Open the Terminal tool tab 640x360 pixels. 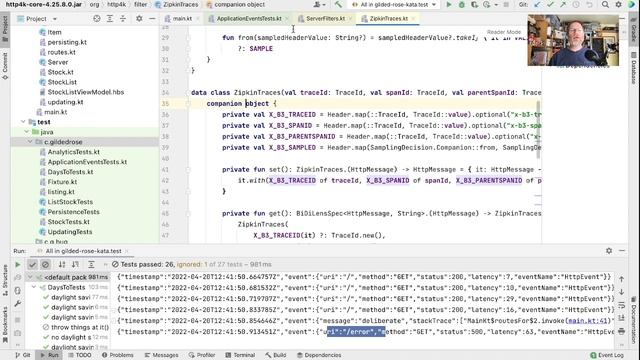click(240, 355)
